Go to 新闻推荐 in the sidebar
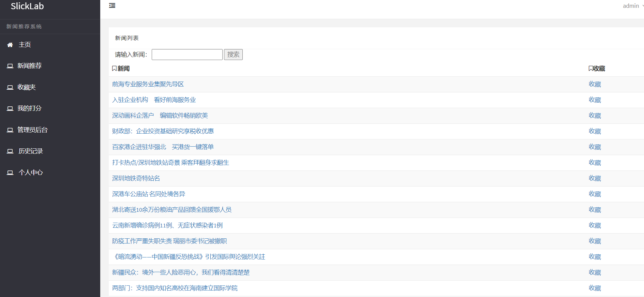The height and width of the screenshot is (297, 644). (x=30, y=66)
